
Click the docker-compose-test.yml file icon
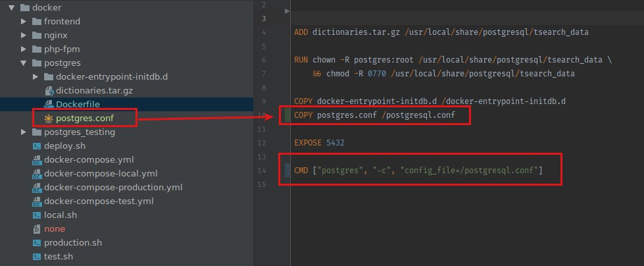pyautogui.click(x=37, y=201)
